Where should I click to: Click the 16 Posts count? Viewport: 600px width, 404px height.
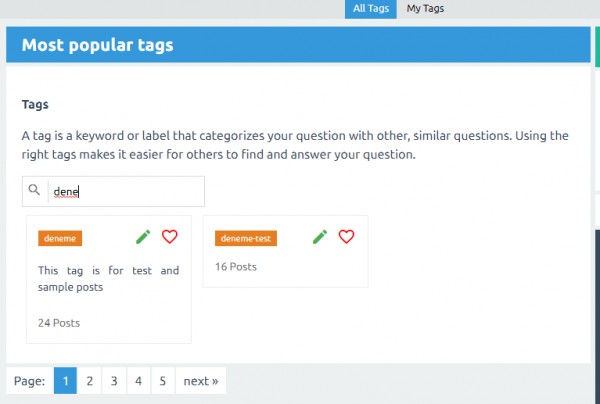click(x=236, y=267)
